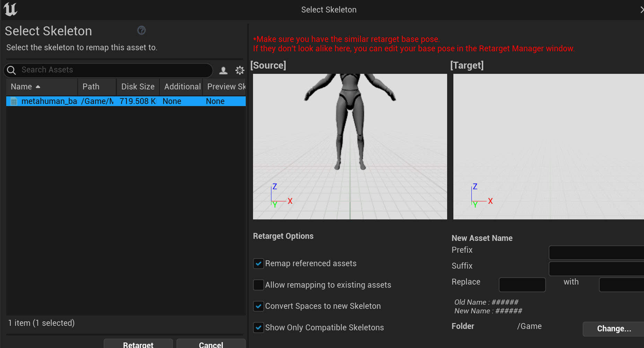Uncheck Convert Spaces to new Skeleton
The height and width of the screenshot is (348, 644).
coord(259,306)
